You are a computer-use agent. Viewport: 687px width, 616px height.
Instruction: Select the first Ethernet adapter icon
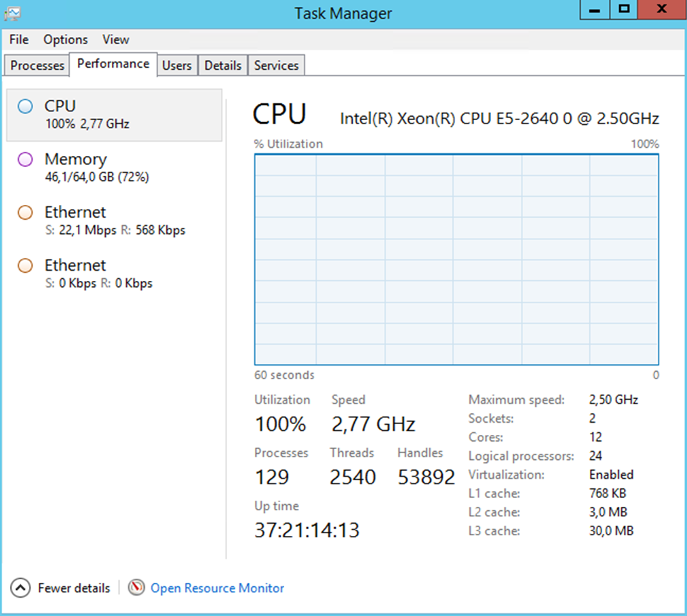[x=24, y=212]
